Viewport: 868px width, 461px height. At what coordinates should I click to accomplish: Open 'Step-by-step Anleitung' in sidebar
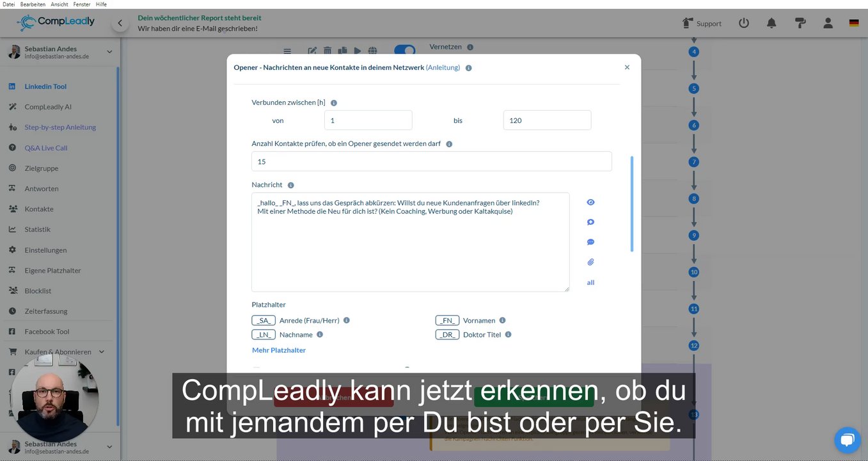point(60,127)
